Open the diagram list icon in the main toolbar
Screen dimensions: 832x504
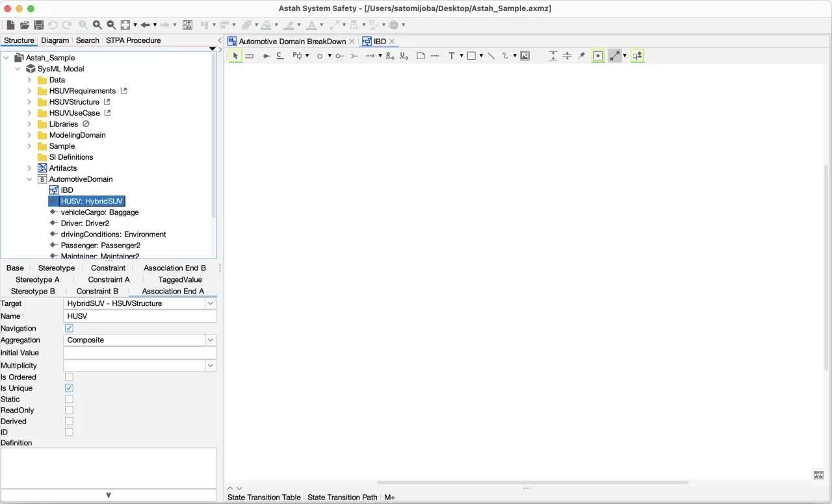187,25
